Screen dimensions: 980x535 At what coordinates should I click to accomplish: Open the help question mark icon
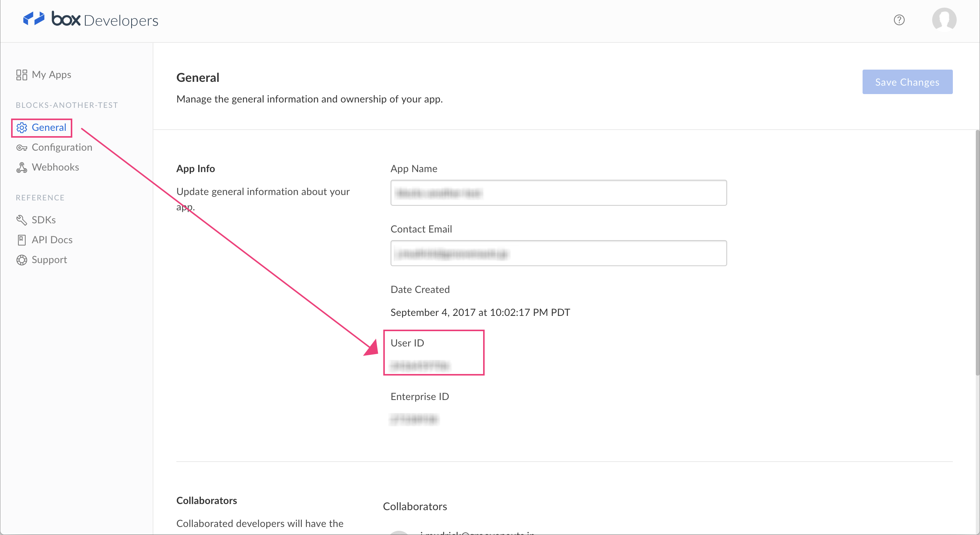pyautogui.click(x=899, y=20)
